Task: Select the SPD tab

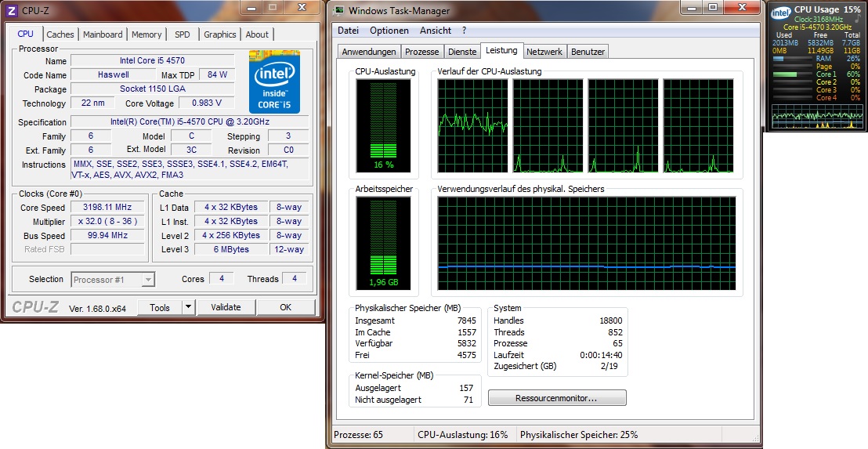Action: (x=182, y=34)
